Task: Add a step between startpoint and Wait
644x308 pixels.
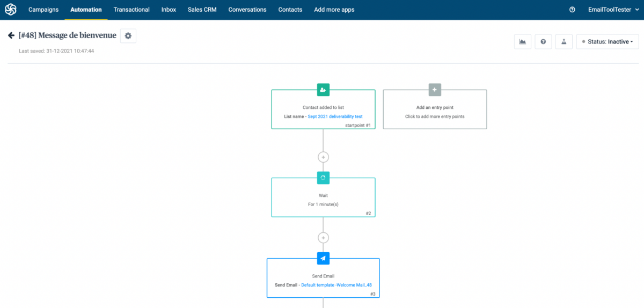Action: (x=323, y=157)
